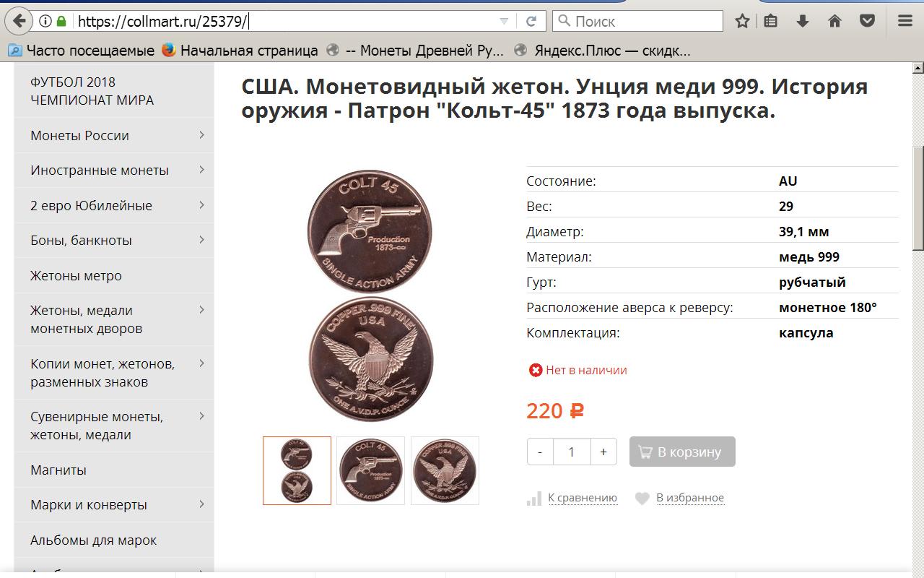The width and height of the screenshot is (924, 578).
Task: Open the URL history dropdown arrow
Action: click(504, 21)
